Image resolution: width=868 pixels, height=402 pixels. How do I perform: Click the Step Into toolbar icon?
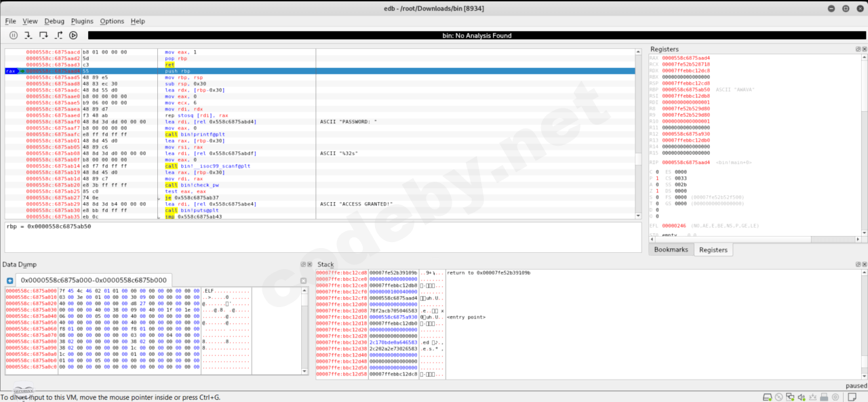28,35
